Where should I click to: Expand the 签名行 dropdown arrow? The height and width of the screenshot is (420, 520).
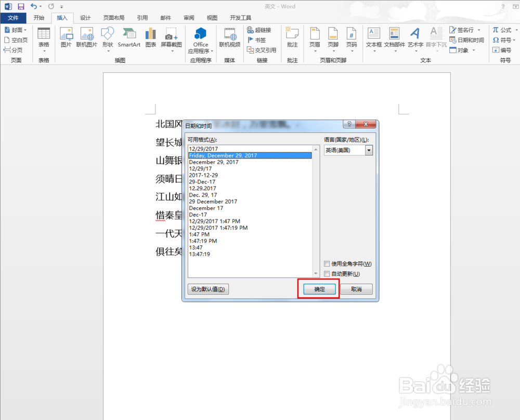point(479,30)
